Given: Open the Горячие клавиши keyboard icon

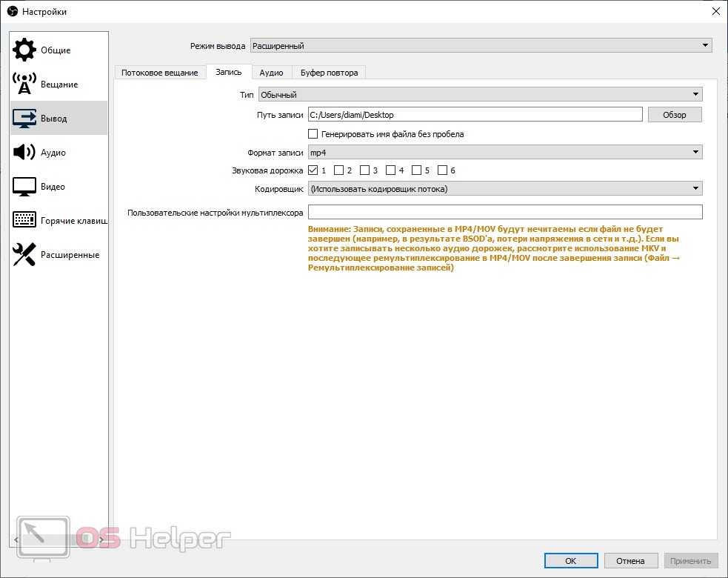Looking at the screenshot, I should click(24, 220).
